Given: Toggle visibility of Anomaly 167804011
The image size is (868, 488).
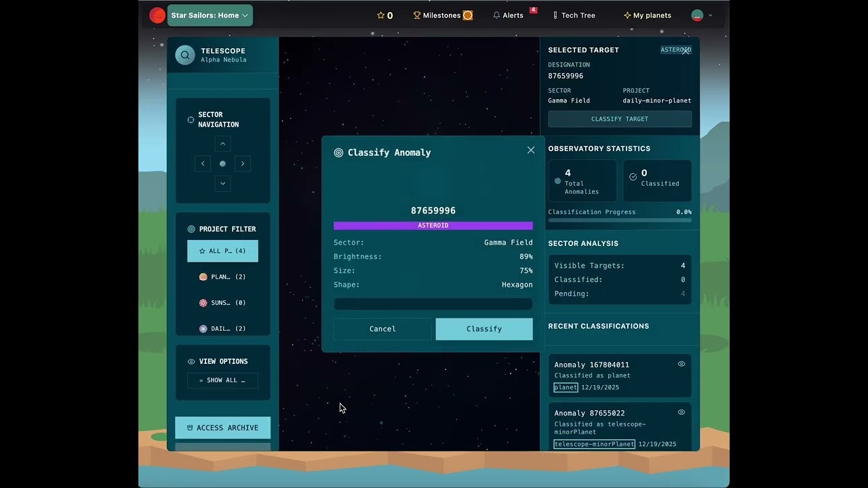Looking at the screenshot, I should [682, 364].
